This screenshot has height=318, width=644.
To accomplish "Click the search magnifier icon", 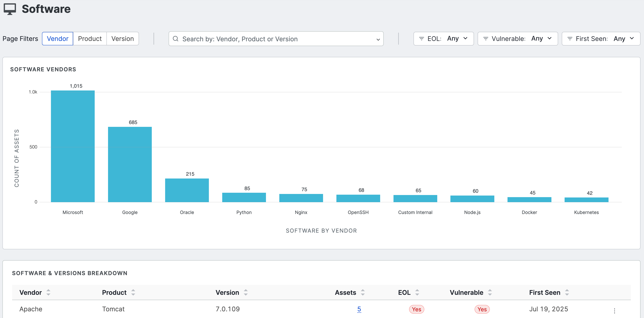I will pos(175,39).
